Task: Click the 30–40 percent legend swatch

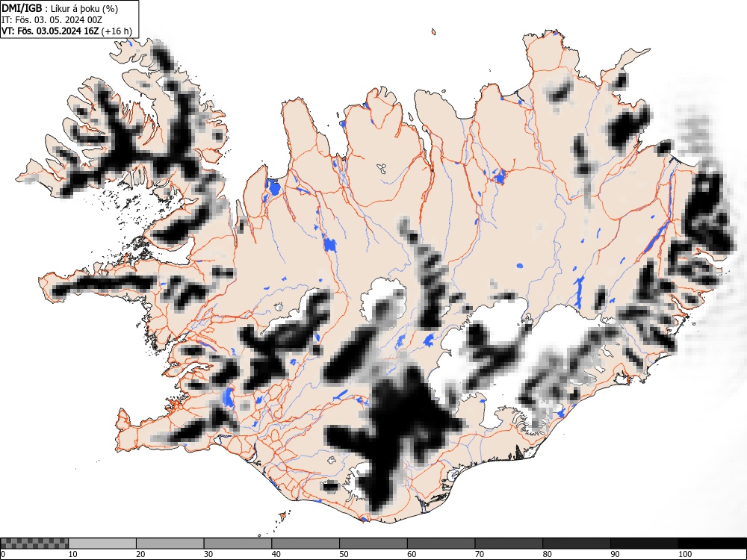Action: pyautogui.click(x=238, y=544)
